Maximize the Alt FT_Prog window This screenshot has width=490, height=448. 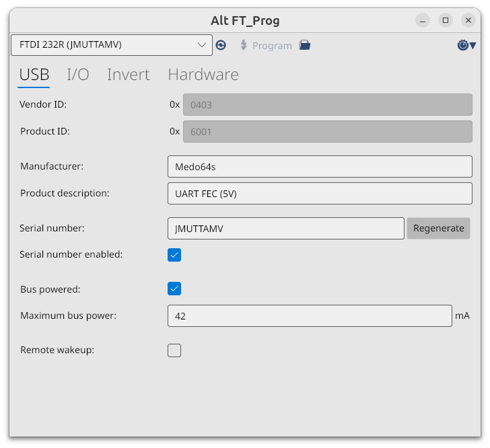coord(446,20)
